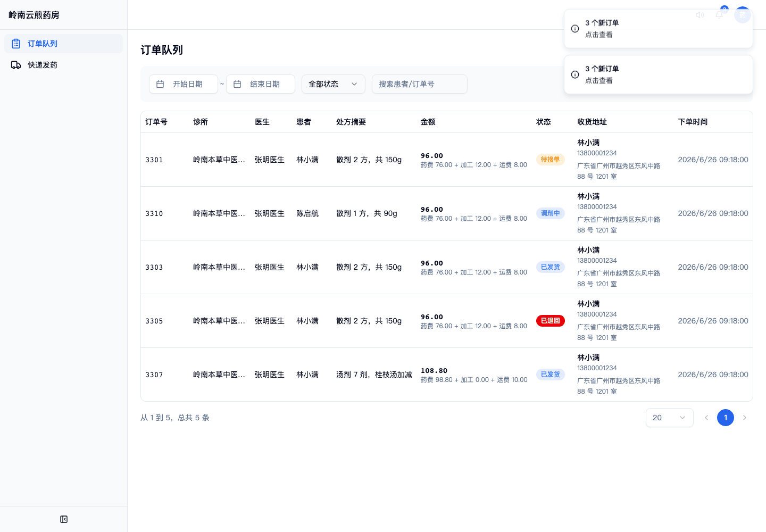
Task: Click the 岭南云煎药房 brand title
Action: tap(34, 15)
